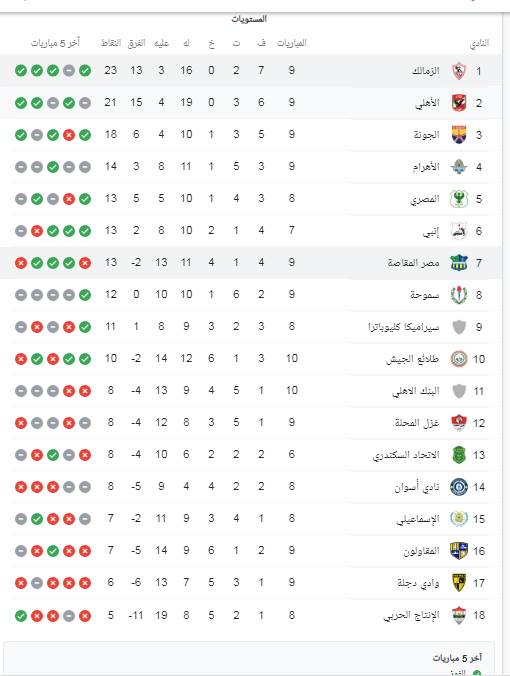Click the Al Ahly red crest icon
This screenshot has width=510, height=676.
[459, 103]
